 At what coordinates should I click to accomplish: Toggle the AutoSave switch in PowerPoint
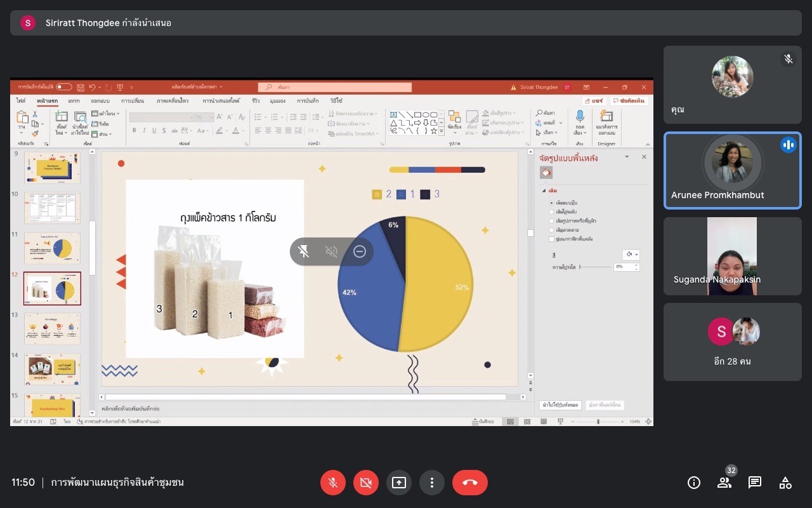coord(63,87)
